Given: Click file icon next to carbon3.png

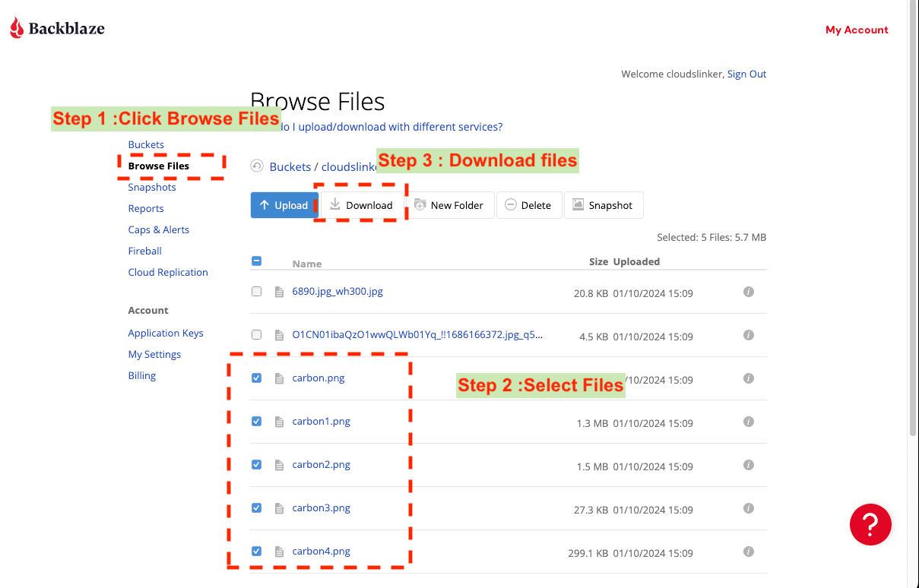Looking at the screenshot, I should (x=279, y=508).
